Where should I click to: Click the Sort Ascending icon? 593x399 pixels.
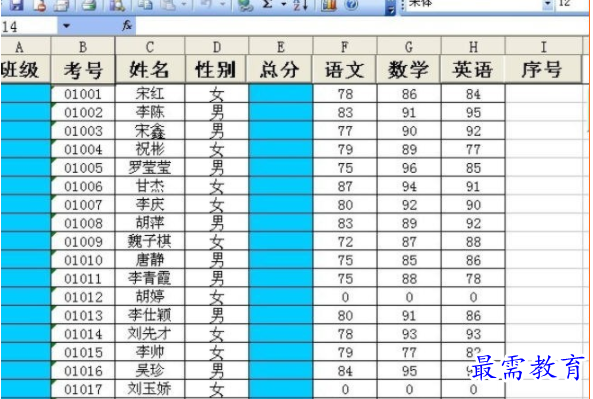click(x=300, y=5)
